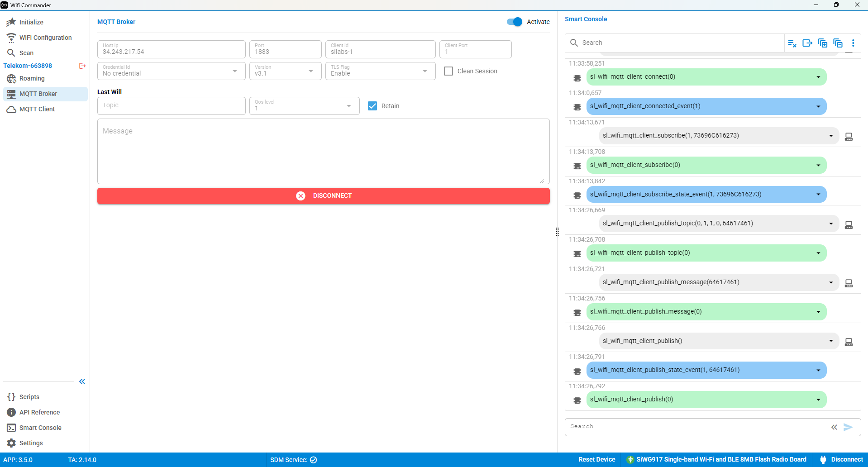Open API Reference info icon

tap(11, 412)
